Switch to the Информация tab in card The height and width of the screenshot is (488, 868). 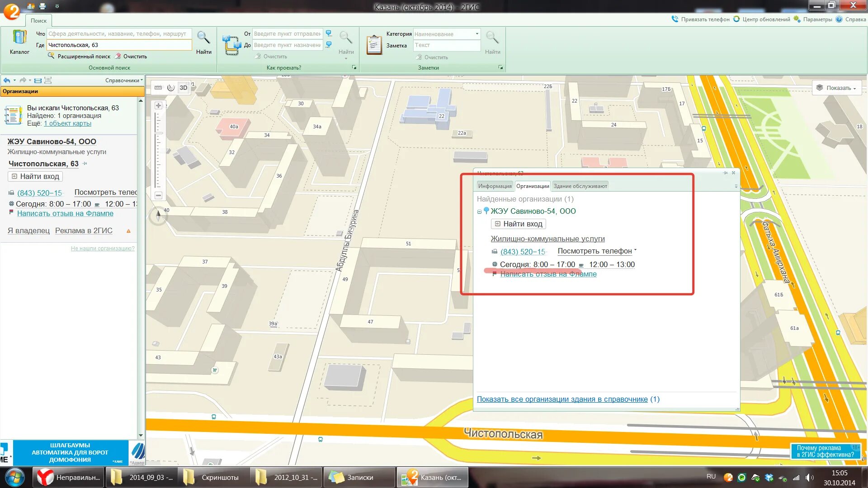(x=495, y=186)
